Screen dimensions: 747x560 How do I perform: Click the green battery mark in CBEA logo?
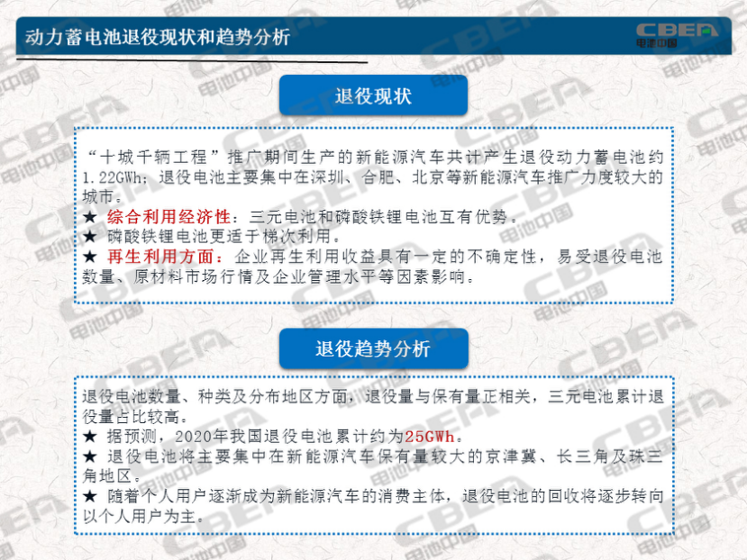(x=706, y=30)
